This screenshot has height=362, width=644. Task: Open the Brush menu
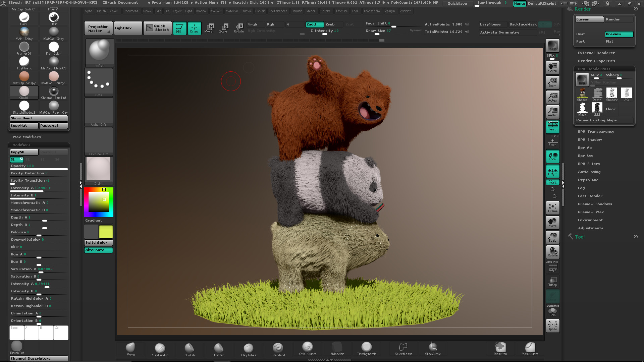pyautogui.click(x=101, y=11)
